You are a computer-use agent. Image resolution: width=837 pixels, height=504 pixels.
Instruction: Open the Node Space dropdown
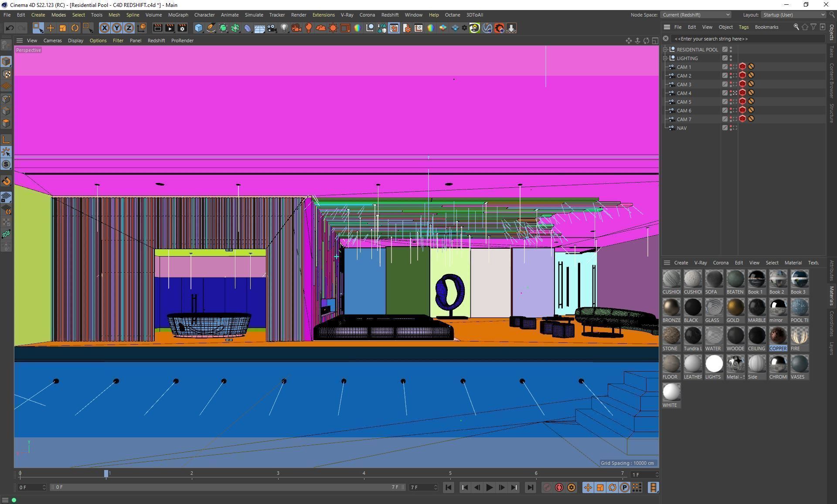pos(696,15)
